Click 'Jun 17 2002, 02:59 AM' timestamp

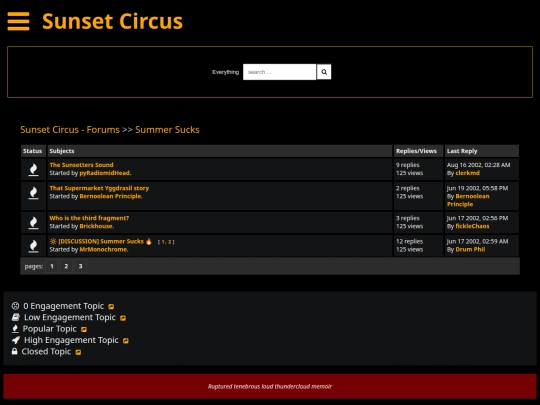point(477,241)
